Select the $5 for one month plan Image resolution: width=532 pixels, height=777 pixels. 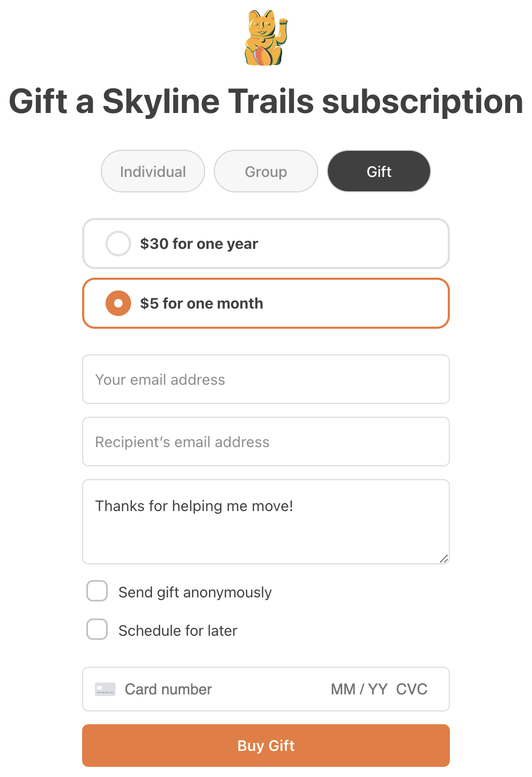(x=118, y=303)
